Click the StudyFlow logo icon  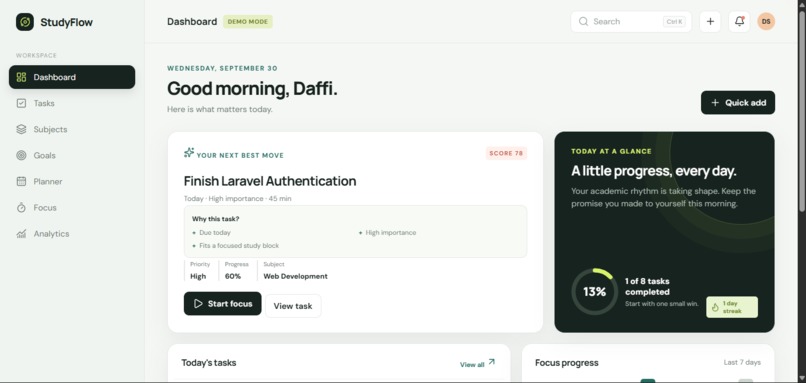(25, 22)
